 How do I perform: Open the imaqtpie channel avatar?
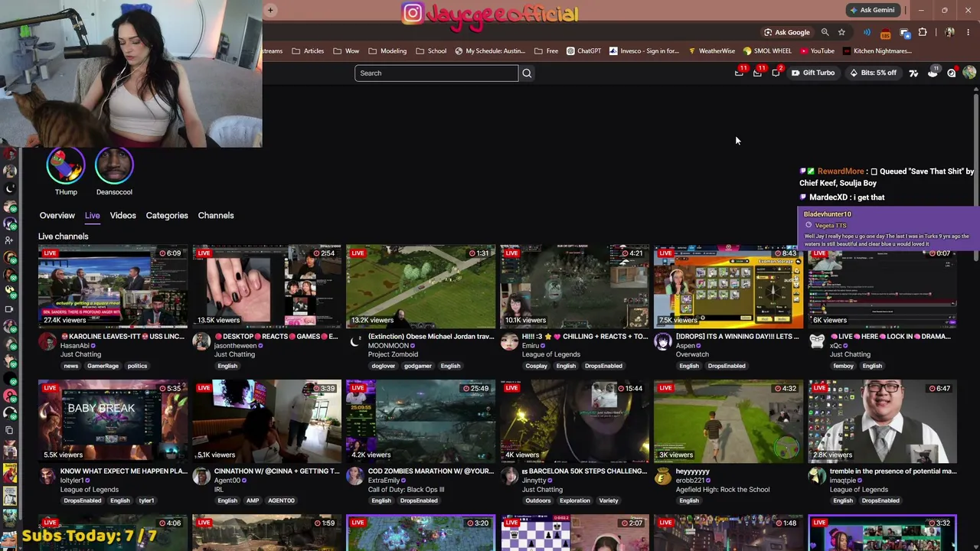(817, 476)
